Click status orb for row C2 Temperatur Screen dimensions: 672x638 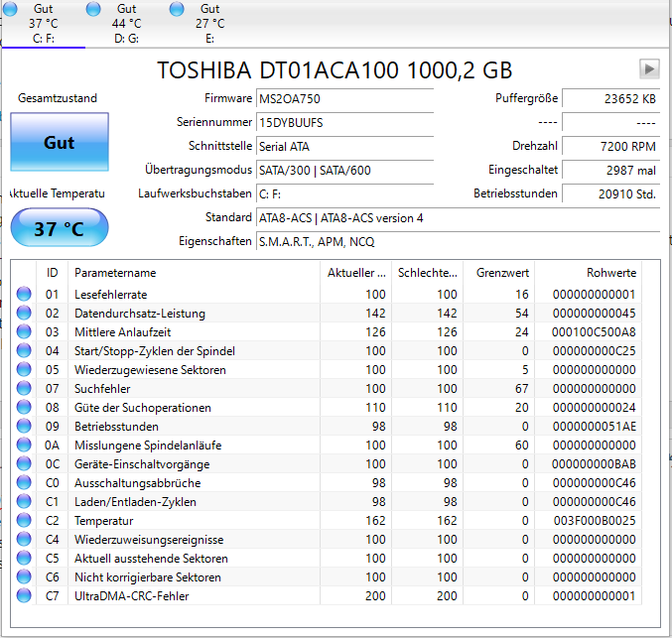[24, 520]
